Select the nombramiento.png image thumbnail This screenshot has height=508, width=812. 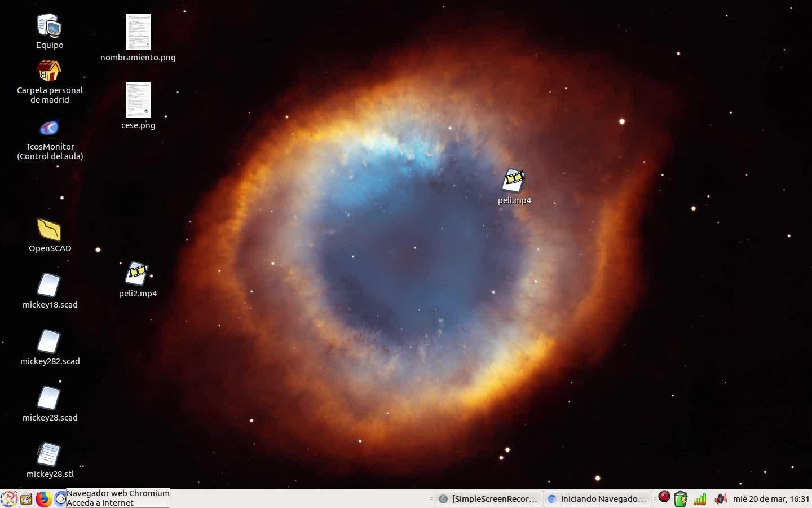pyautogui.click(x=138, y=33)
